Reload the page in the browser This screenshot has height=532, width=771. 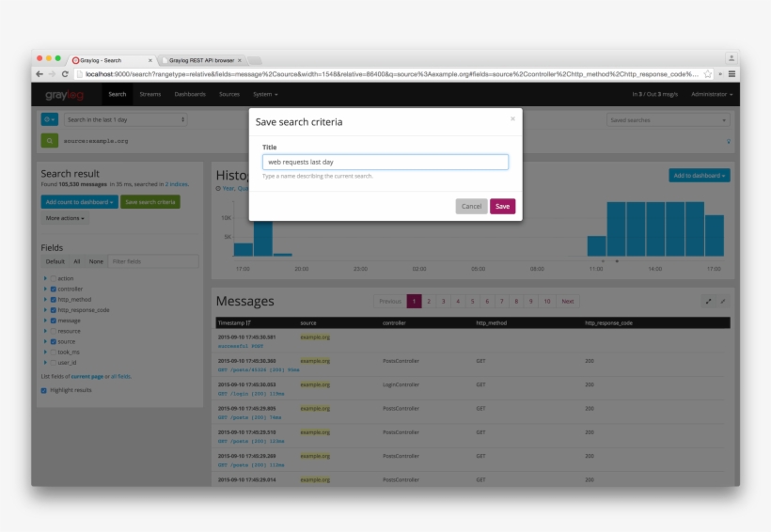tap(65, 73)
